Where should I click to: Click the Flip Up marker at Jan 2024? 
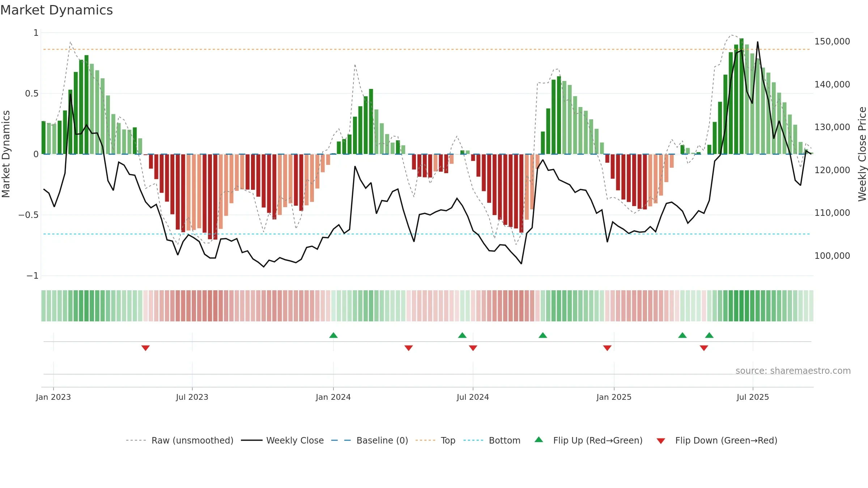[x=333, y=335]
